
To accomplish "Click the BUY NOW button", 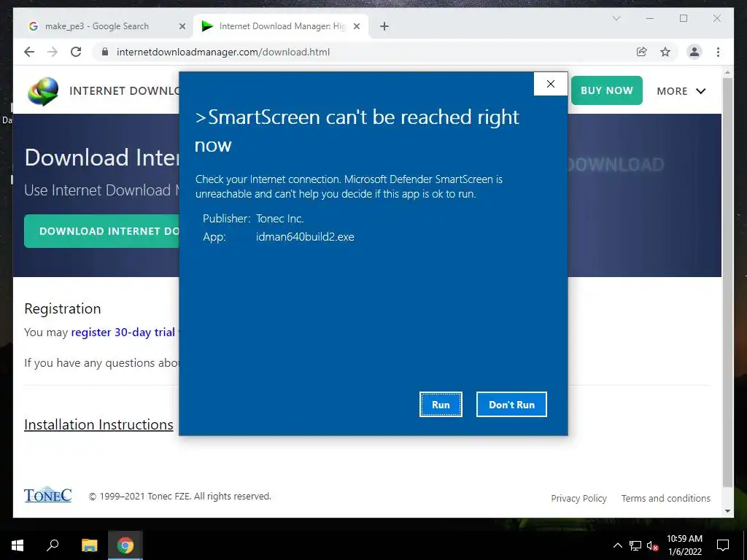I will tap(606, 90).
